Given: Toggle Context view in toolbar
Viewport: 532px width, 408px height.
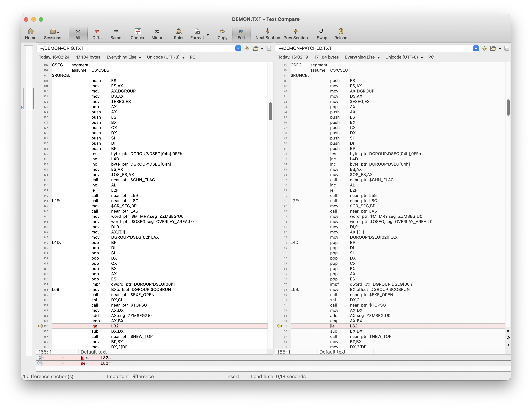Looking at the screenshot, I should 138,34.
